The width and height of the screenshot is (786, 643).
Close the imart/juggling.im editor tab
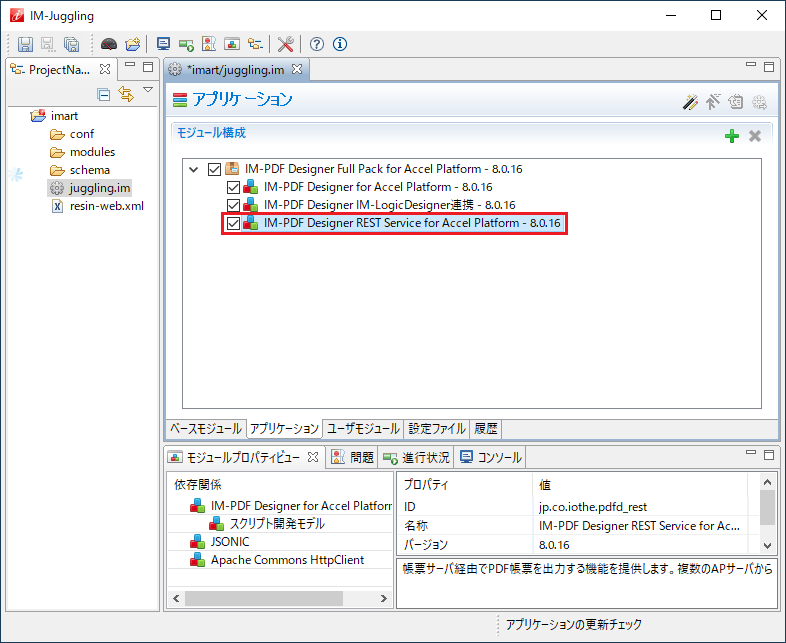[x=297, y=69]
